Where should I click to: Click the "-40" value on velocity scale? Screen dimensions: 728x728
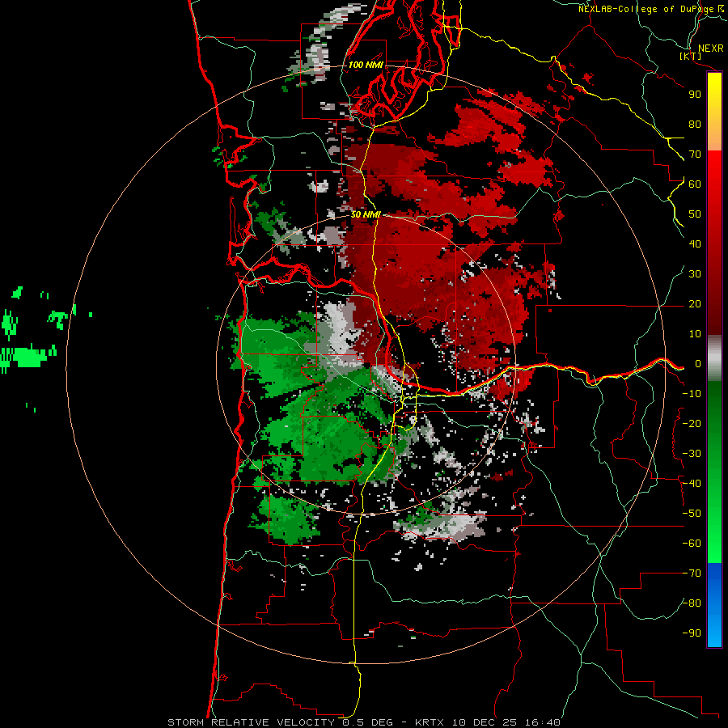692,484
